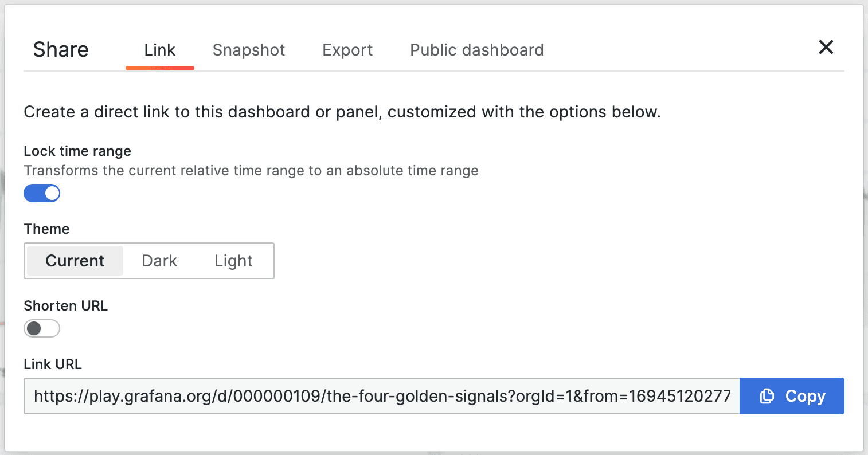Turn off the absolute time range switch
The height and width of the screenshot is (455, 868).
[x=42, y=193]
